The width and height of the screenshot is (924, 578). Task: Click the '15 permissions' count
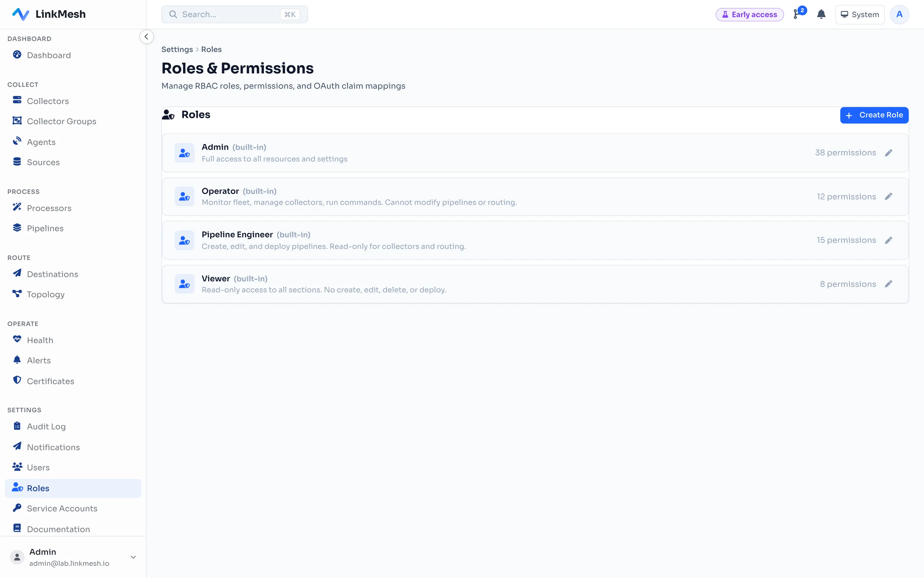pyautogui.click(x=846, y=240)
